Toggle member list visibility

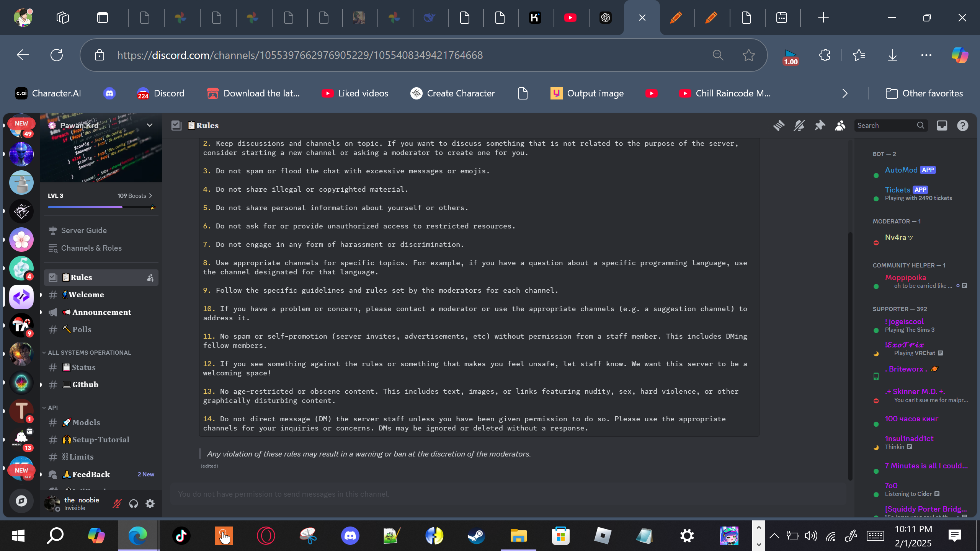point(840,126)
